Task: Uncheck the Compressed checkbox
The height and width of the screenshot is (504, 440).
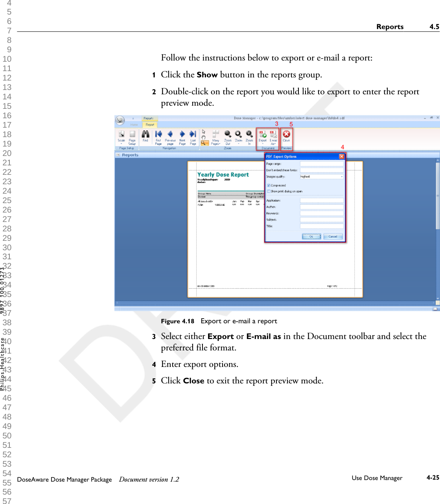Action: pyautogui.click(x=269, y=185)
